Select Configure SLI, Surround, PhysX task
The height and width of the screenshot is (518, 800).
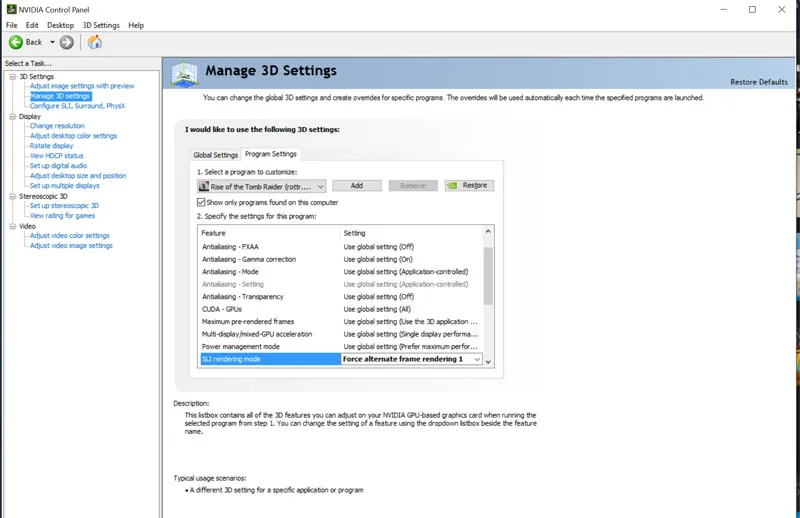pos(77,105)
